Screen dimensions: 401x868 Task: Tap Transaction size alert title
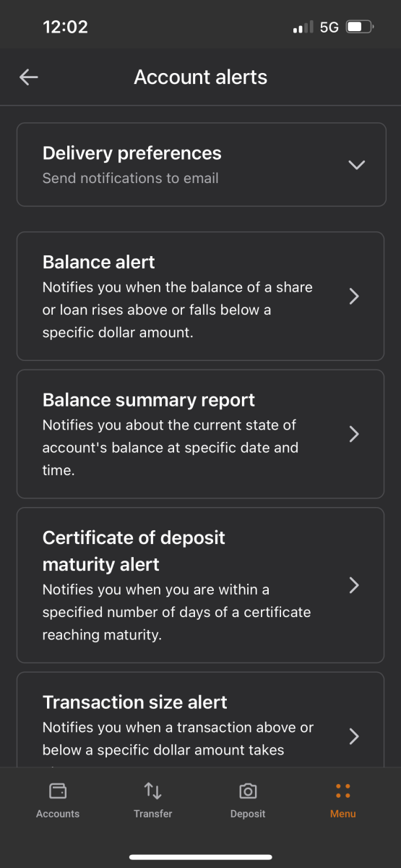135,702
